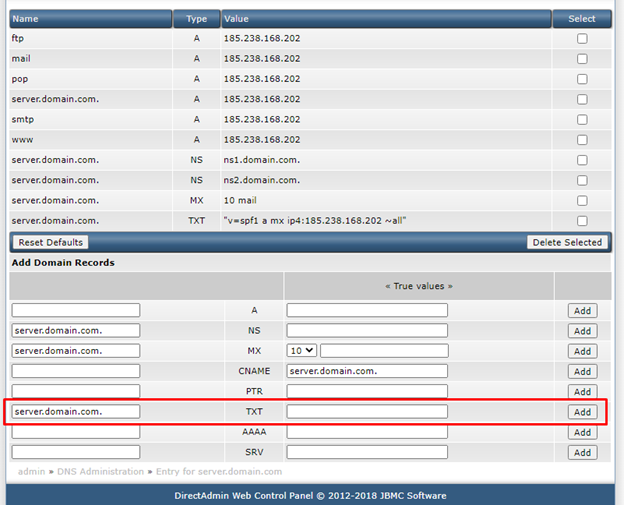Open the MX priority 10 dropdown

301,351
